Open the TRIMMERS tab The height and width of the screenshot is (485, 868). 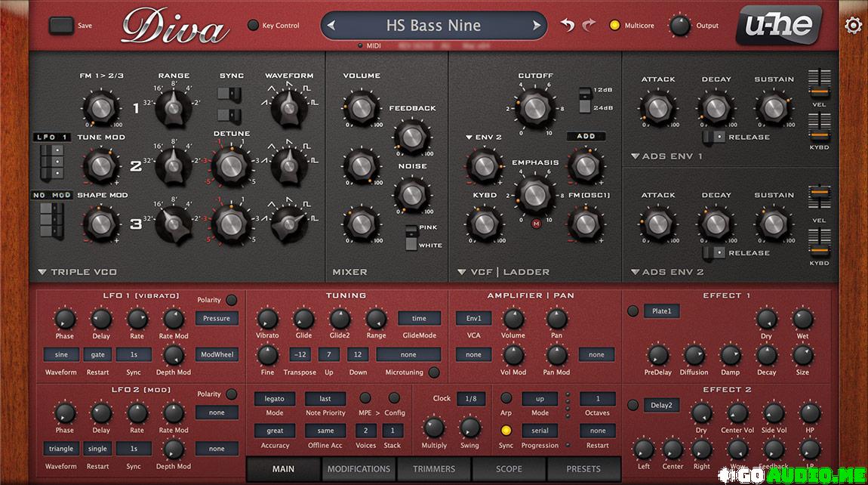click(434, 469)
